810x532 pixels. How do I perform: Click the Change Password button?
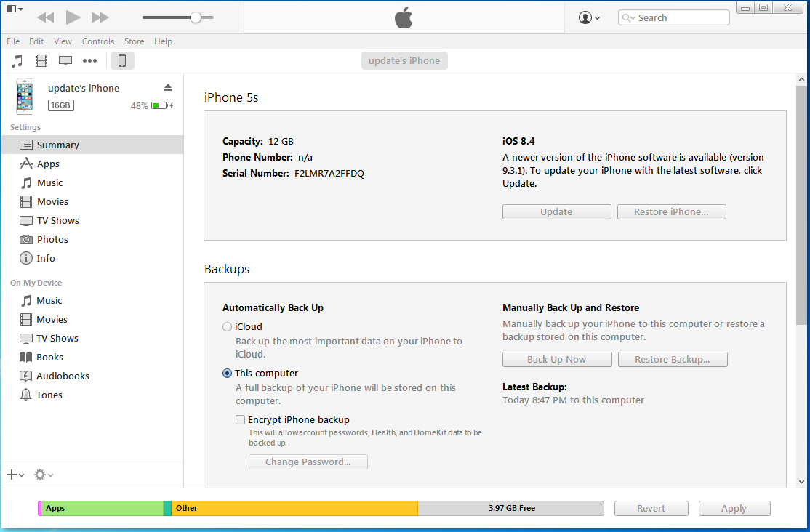[308, 462]
